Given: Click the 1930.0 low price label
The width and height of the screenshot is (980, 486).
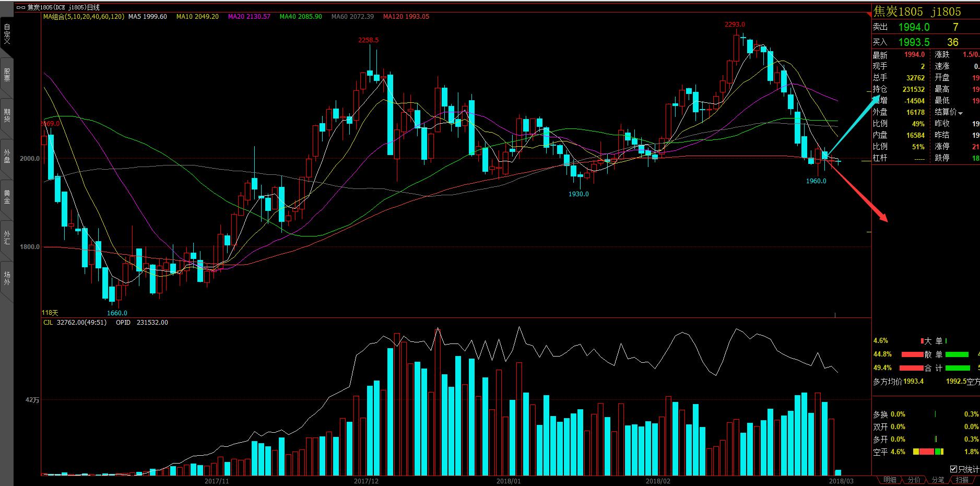Looking at the screenshot, I should [x=578, y=194].
